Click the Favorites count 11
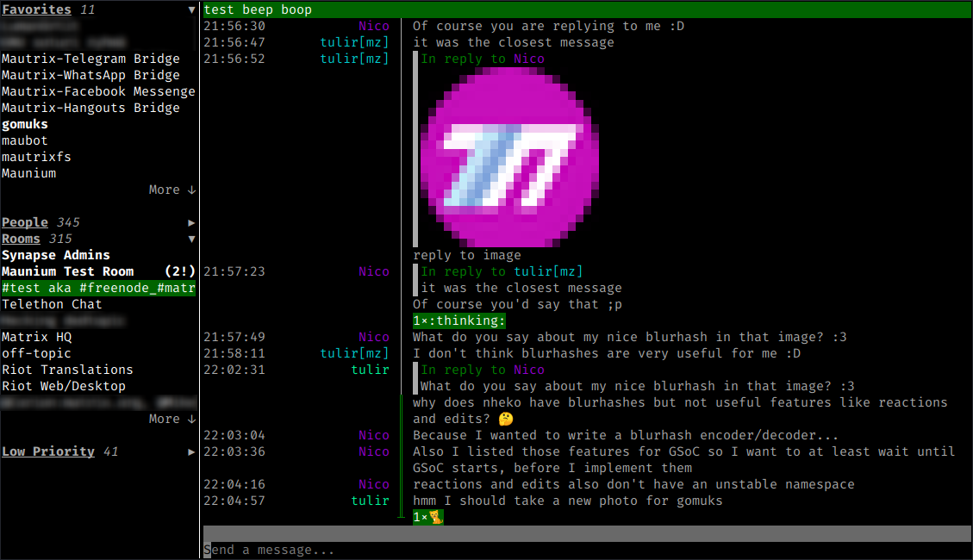The height and width of the screenshot is (560, 973). pyautogui.click(x=88, y=10)
